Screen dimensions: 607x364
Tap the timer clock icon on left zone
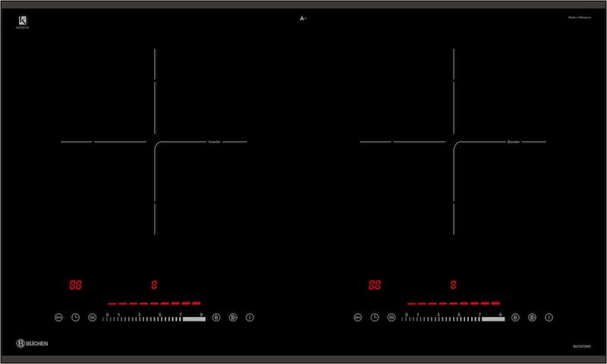coord(76,317)
